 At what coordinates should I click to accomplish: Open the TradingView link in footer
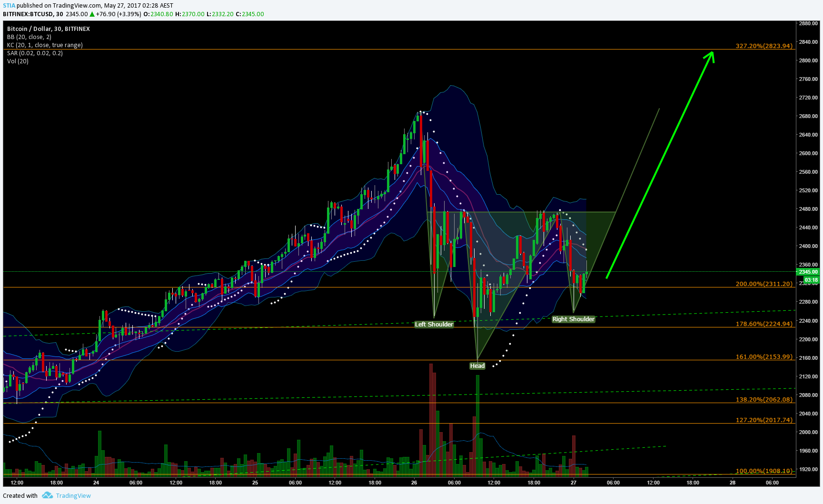[73, 496]
